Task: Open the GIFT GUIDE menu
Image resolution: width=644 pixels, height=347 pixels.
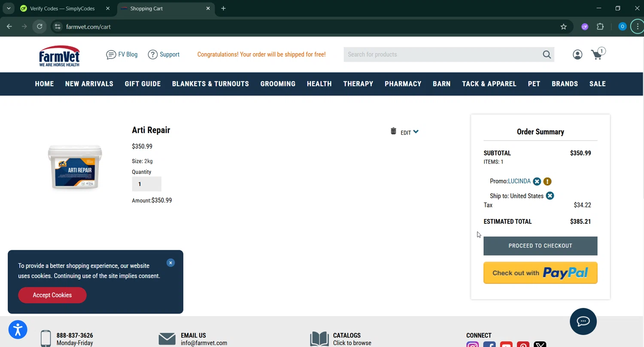Action: coord(143,84)
